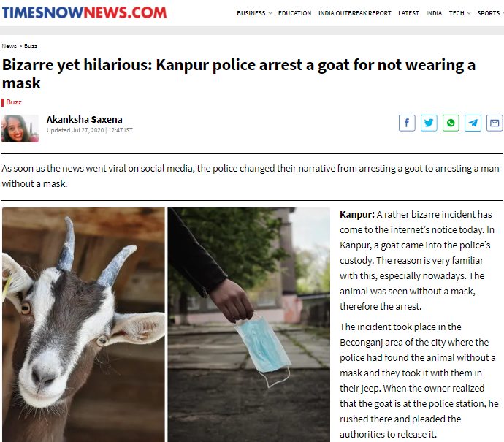Open the goat photo

[x=83, y=324]
